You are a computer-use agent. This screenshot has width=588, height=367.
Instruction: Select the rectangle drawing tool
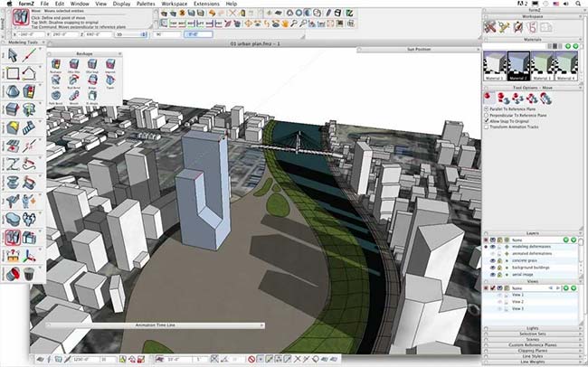[13, 73]
